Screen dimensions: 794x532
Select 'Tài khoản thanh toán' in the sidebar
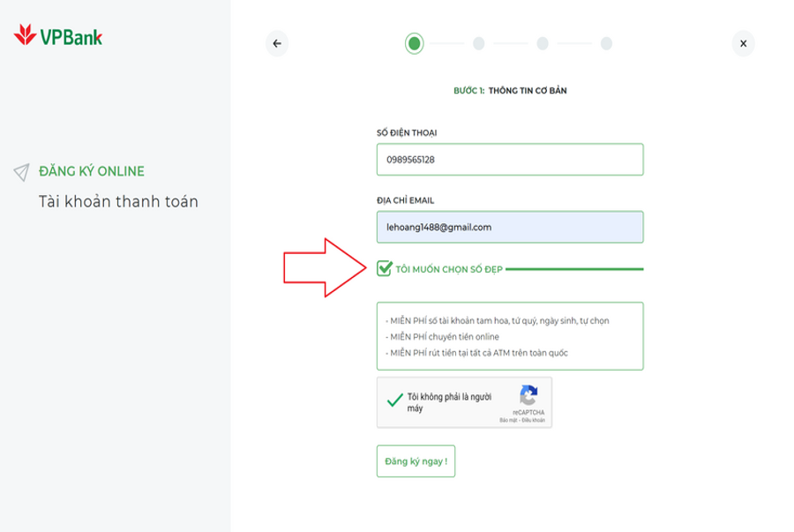point(118,202)
